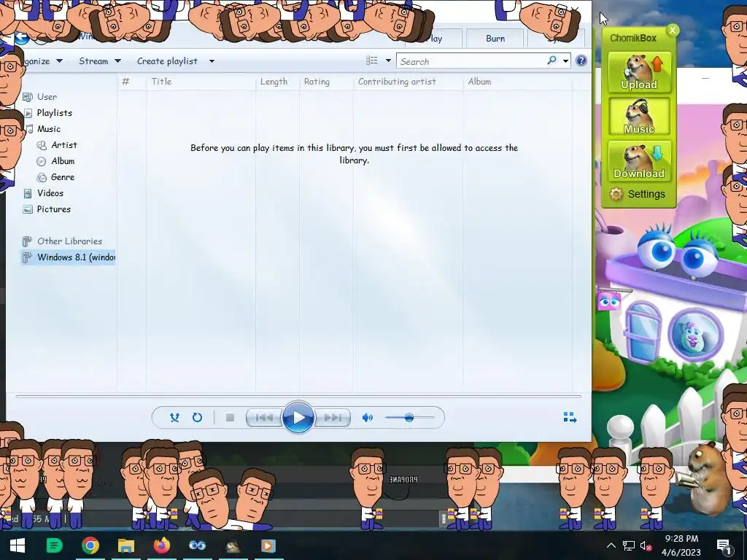Click the Videos library icon
747x560 pixels.
[28, 193]
